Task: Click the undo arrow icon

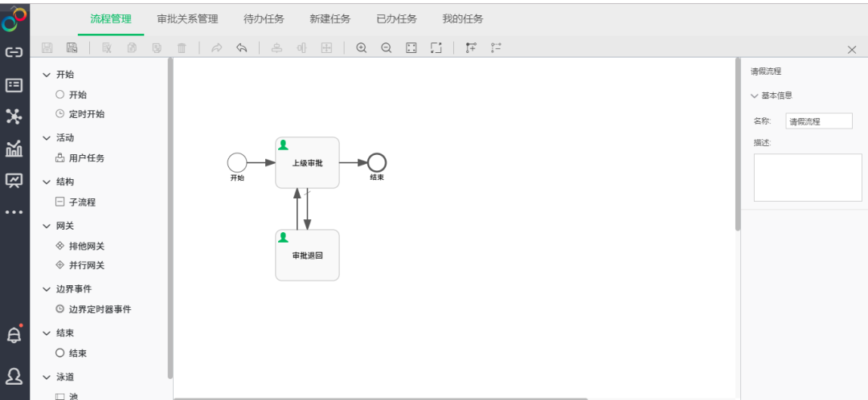Action: click(x=241, y=48)
